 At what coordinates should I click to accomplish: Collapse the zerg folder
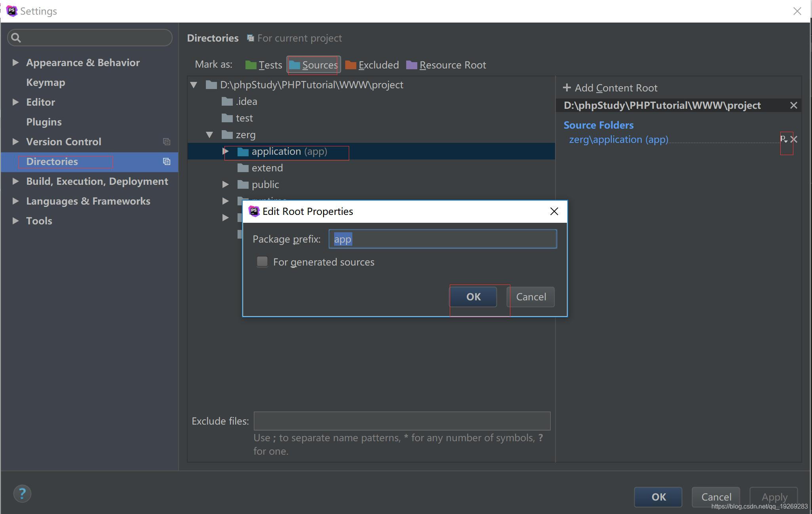[x=209, y=135]
